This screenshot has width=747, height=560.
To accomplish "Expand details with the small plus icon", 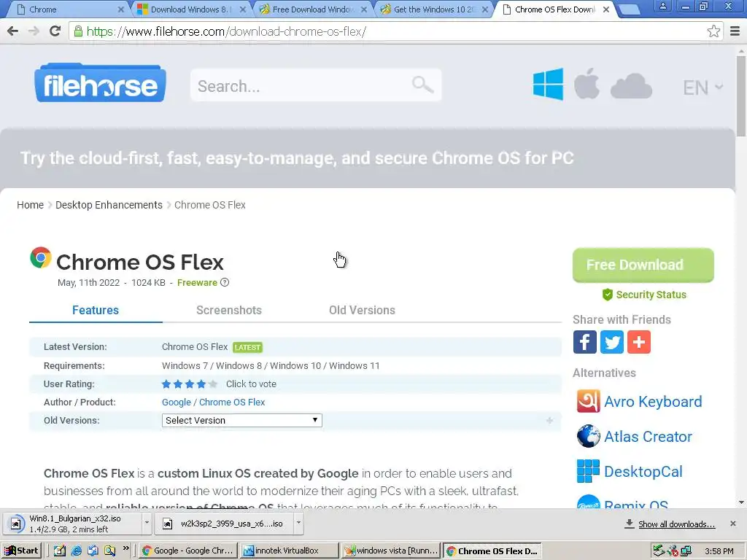I will click(549, 421).
